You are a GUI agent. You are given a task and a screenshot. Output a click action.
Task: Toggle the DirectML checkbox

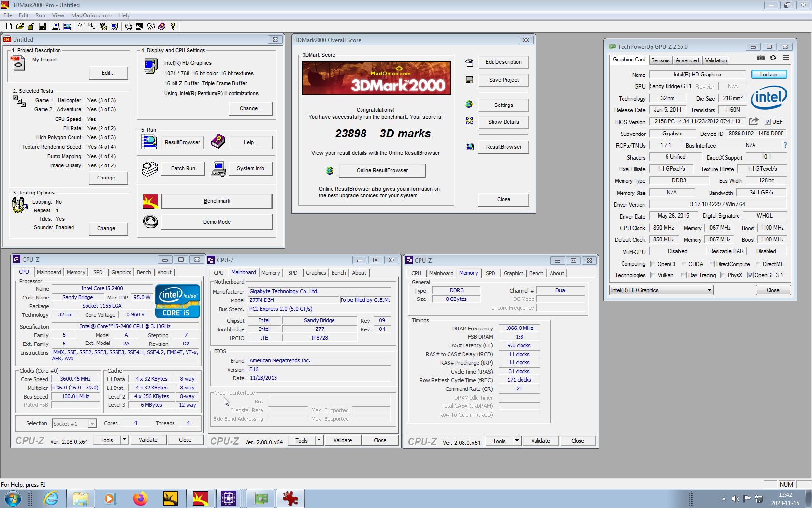[758, 264]
